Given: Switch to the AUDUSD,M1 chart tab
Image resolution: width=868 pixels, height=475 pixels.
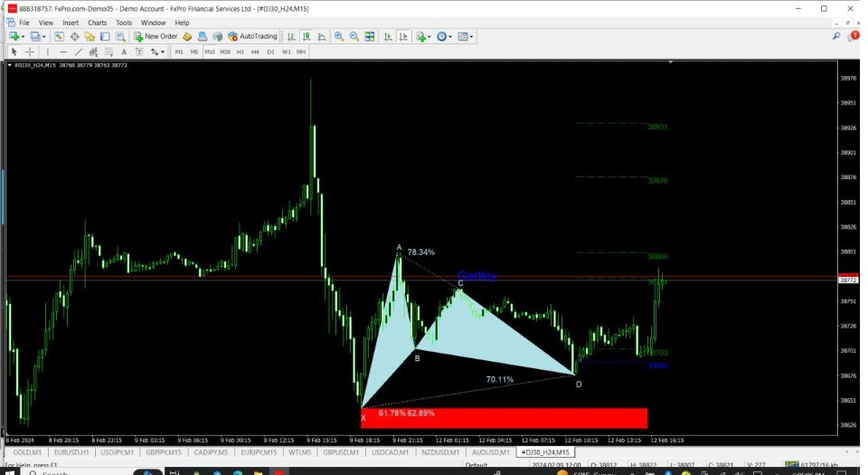Looking at the screenshot, I should point(490,452).
